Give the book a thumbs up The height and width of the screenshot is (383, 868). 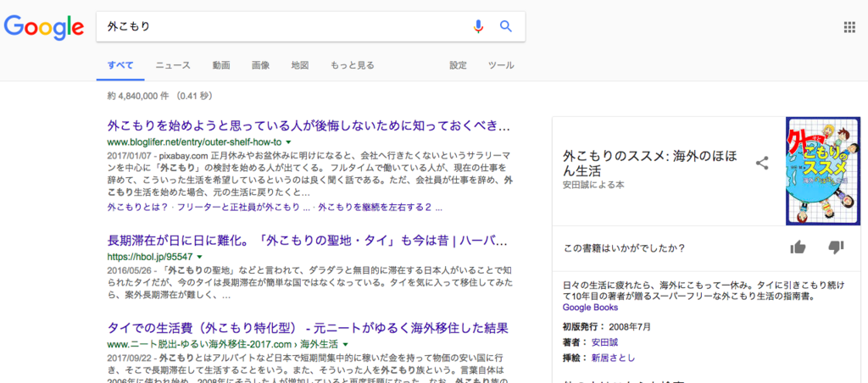point(798,247)
